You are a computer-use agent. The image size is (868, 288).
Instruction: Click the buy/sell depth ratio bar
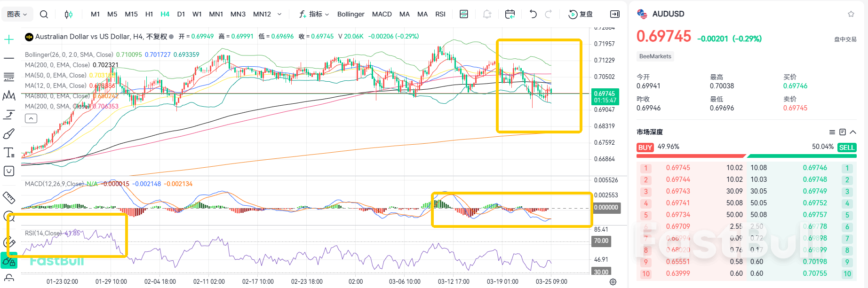click(x=747, y=156)
